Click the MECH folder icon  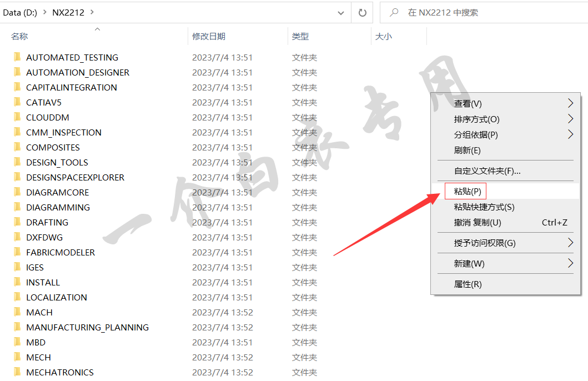(17, 357)
